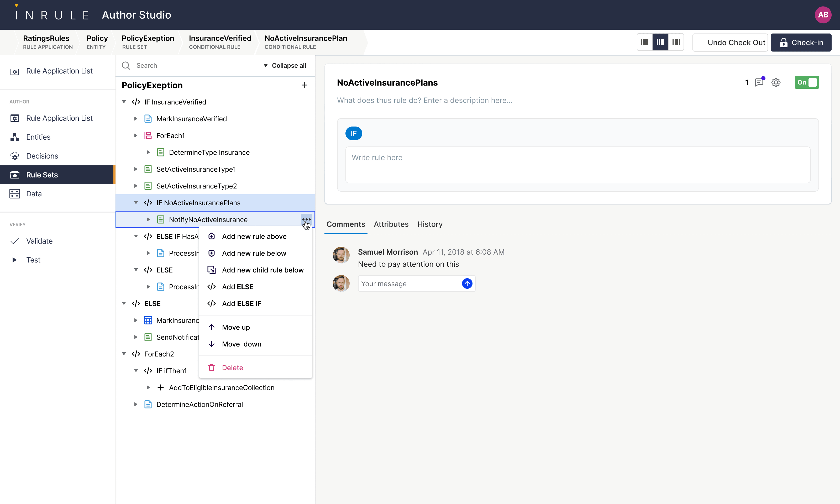840x504 pixels.
Task: Open the Comments tab
Action: (346, 224)
